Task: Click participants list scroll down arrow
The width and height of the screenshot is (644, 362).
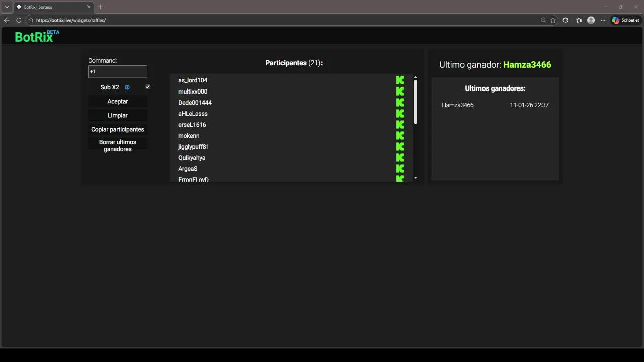Action: [x=415, y=178]
